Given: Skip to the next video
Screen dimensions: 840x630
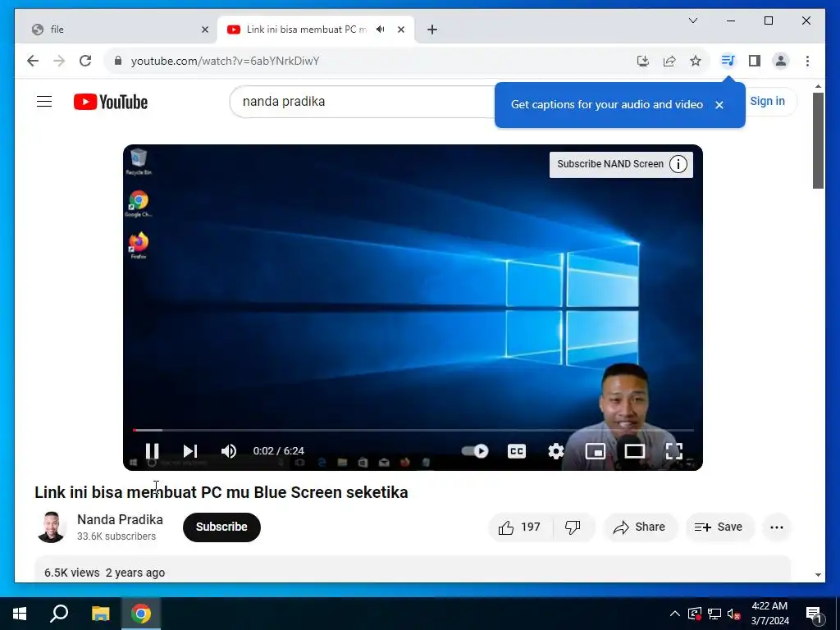Looking at the screenshot, I should click(x=190, y=451).
